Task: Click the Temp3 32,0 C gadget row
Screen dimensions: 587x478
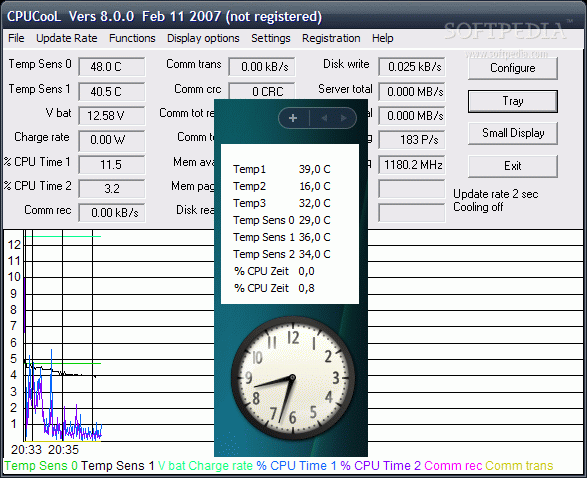Action: [282, 203]
